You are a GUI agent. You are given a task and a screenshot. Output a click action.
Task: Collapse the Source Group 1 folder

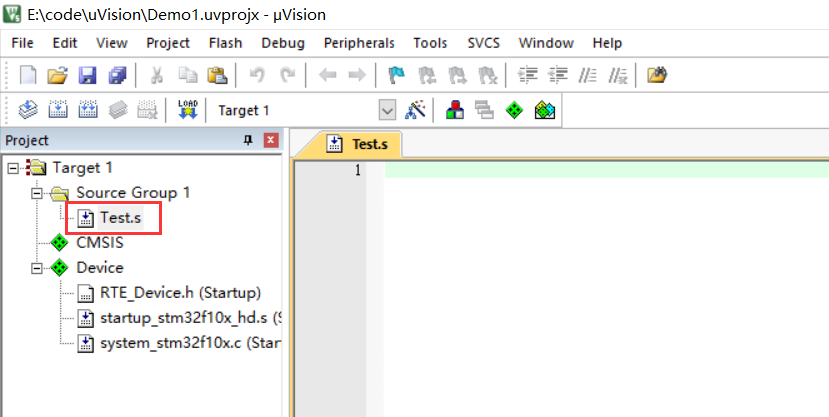coord(36,193)
